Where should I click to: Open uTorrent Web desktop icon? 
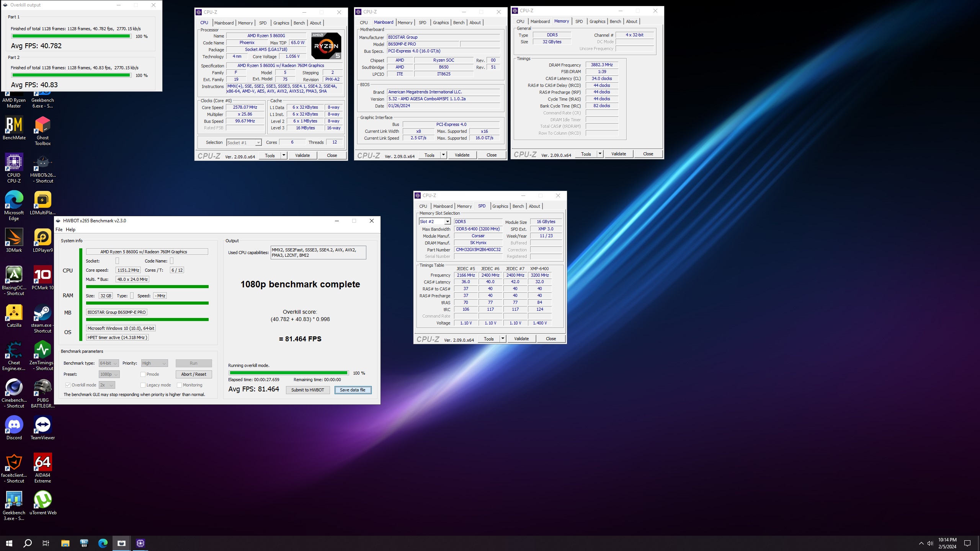pyautogui.click(x=42, y=503)
